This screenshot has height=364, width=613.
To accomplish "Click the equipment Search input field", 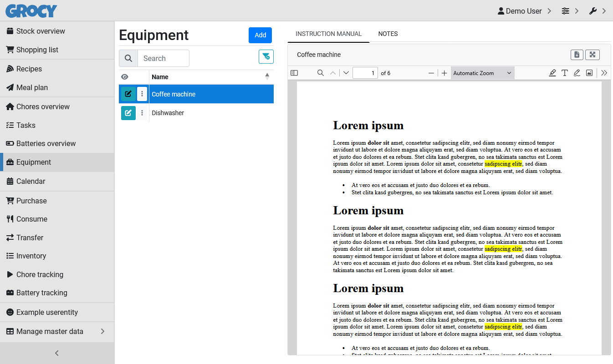I will pyautogui.click(x=163, y=58).
